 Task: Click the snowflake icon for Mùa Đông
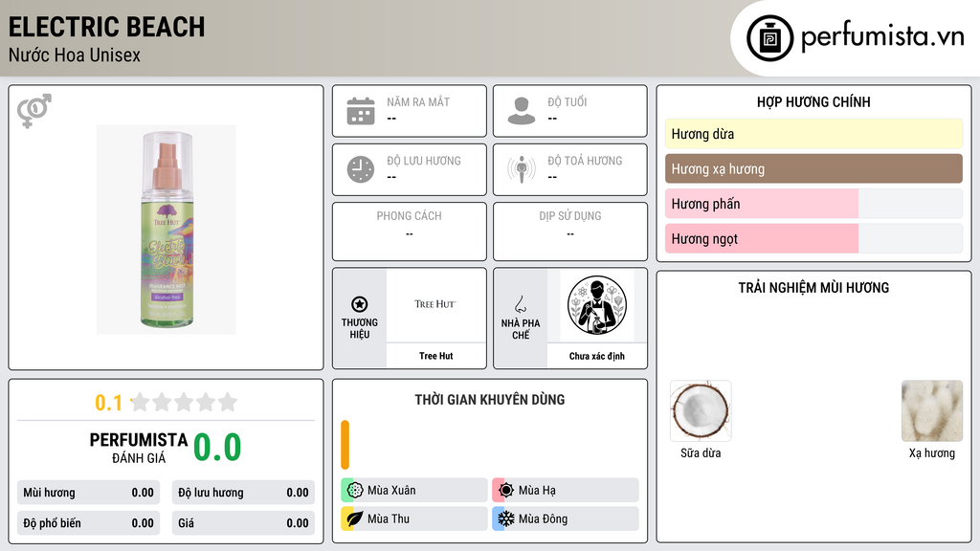click(x=505, y=518)
